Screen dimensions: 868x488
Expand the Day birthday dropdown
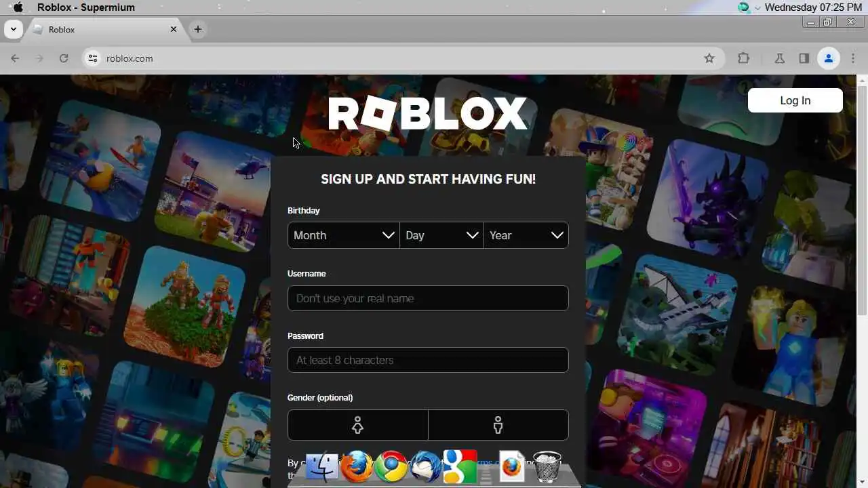(x=441, y=235)
